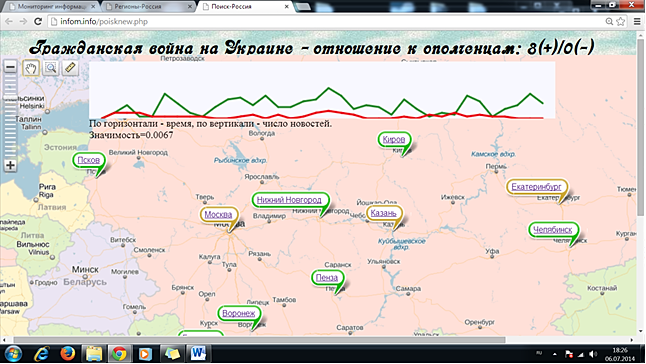Click the map zoom level slider
This screenshot has width=646, height=364.
pos(10,116)
